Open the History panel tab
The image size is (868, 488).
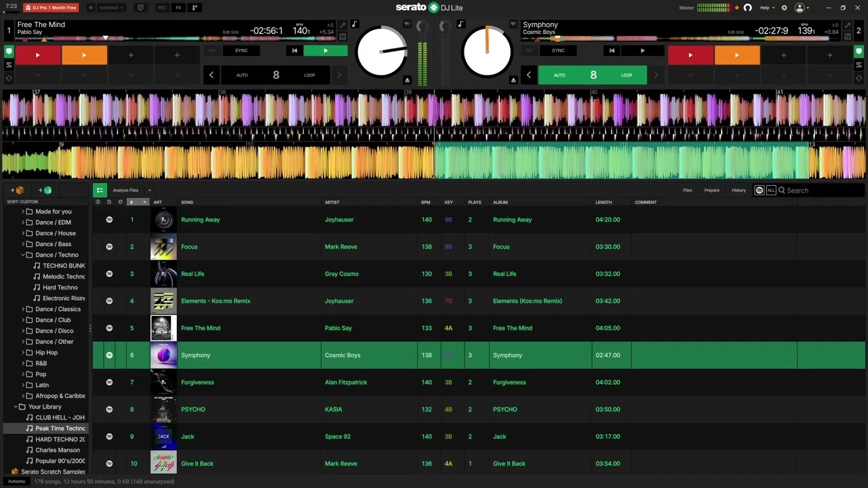pos(738,190)
